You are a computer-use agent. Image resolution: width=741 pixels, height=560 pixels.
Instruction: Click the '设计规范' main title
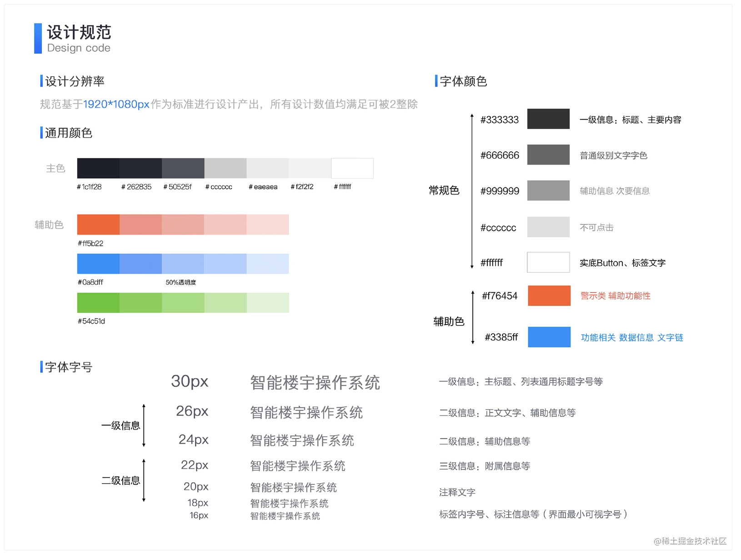79,32
